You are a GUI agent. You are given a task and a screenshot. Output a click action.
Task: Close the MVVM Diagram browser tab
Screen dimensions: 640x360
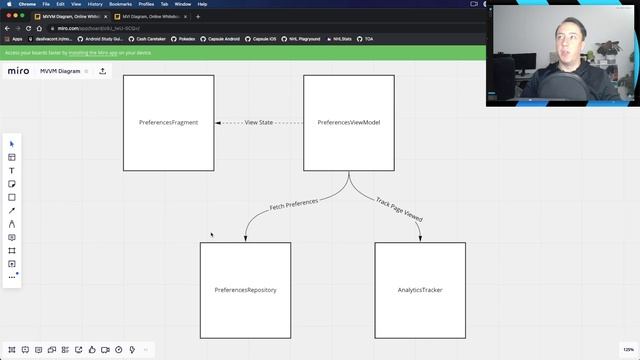pos(105,17)
